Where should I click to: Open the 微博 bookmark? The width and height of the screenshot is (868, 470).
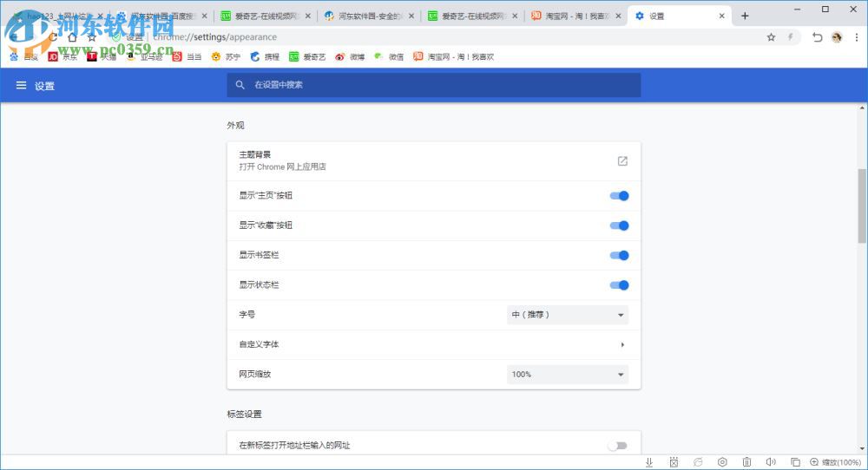[x=350, y=56]
